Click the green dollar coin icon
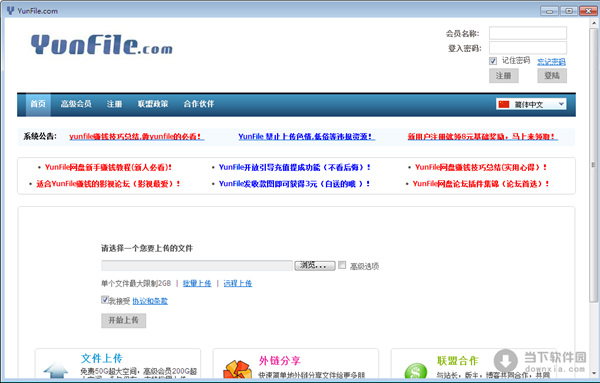Image resolution: width=600 pixels, height=383 pixels. coord(416,371)
